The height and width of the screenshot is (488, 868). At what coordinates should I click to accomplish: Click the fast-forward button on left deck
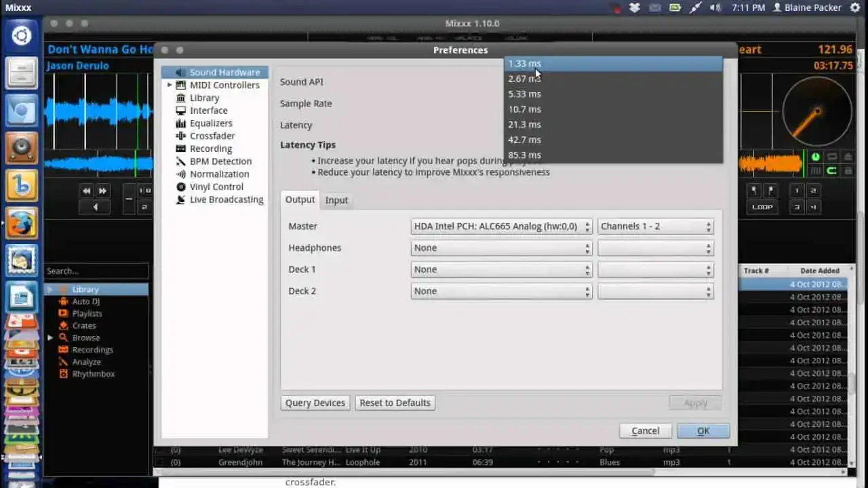pyautogui.click(x=102, y=191)
